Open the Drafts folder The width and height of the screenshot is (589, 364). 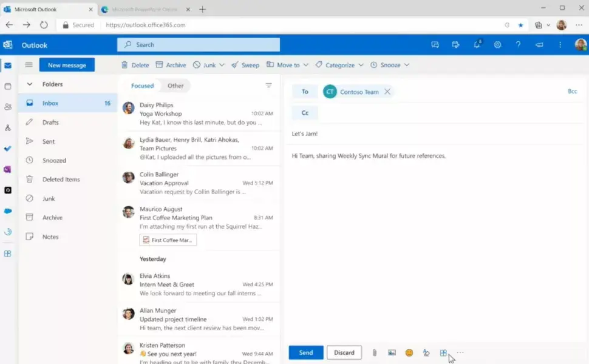[68, 123]
